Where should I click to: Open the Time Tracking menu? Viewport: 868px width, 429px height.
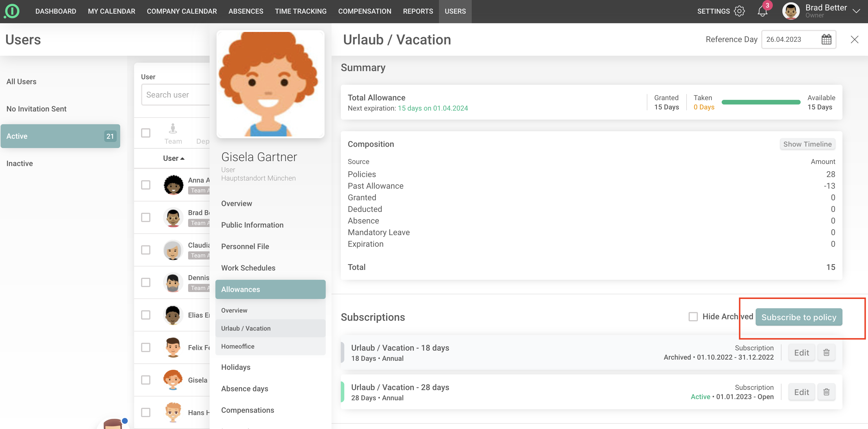click(300, 11)
